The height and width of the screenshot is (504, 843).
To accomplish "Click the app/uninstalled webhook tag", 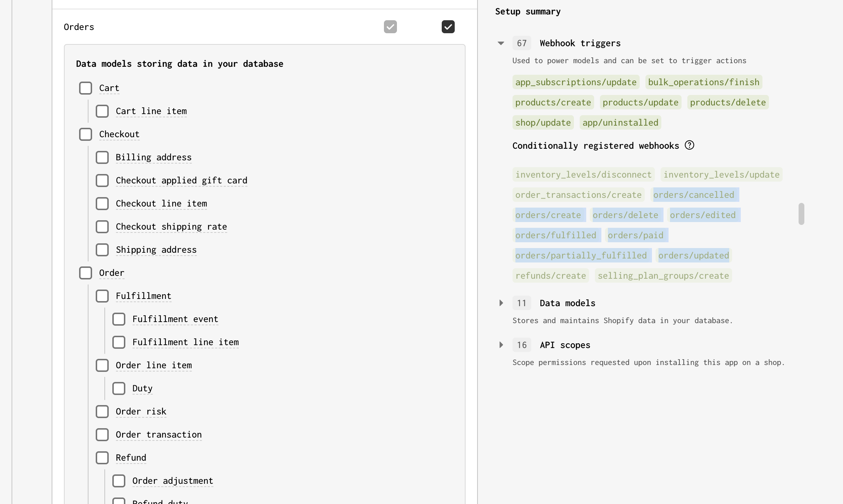I will pyautogui.click(x=620, y=123).
